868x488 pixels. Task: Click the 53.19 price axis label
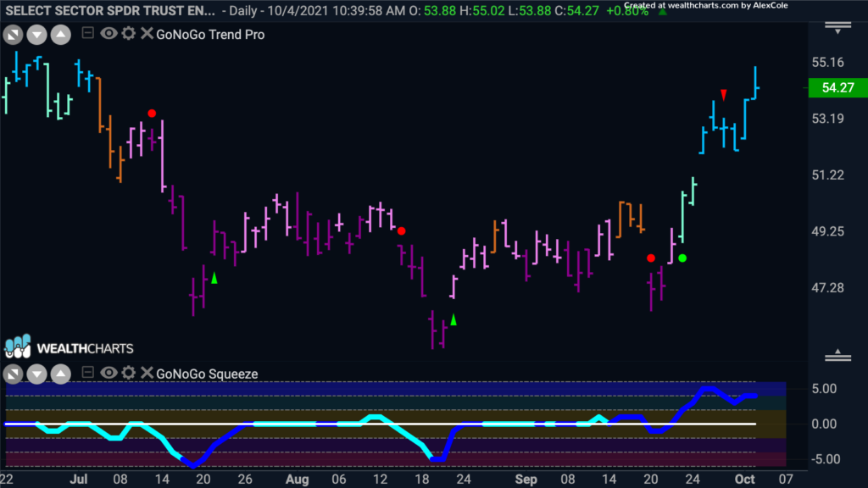(x=827, y=119)
